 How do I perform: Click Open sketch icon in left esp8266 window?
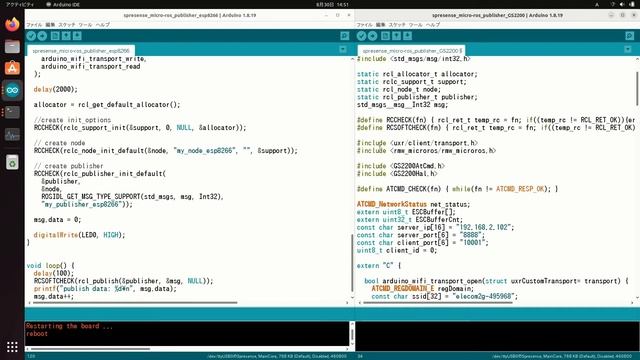click(x=66, y=36)
